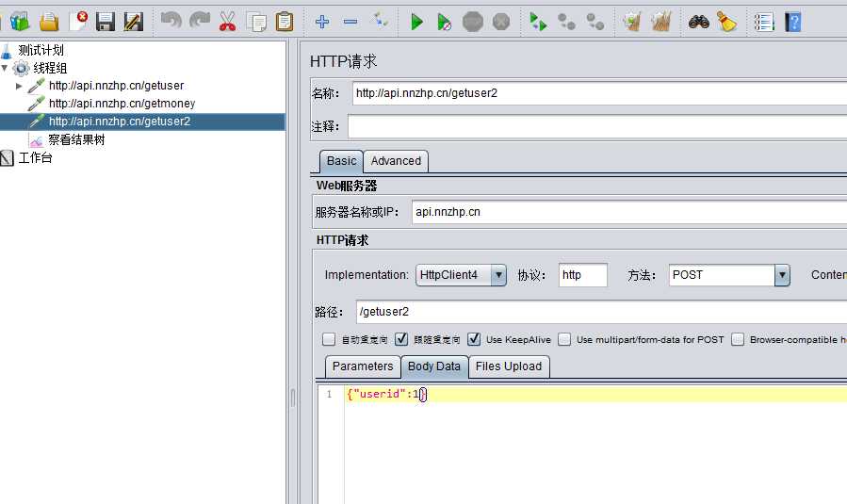
Task: Expand all nodes with plus icon
Action: click(322, 22)
